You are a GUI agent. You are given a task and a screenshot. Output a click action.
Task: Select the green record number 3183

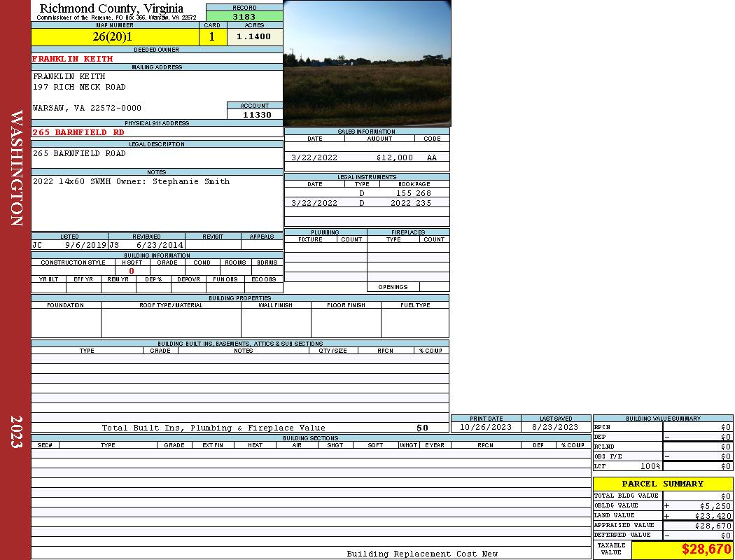pos(244,17)
